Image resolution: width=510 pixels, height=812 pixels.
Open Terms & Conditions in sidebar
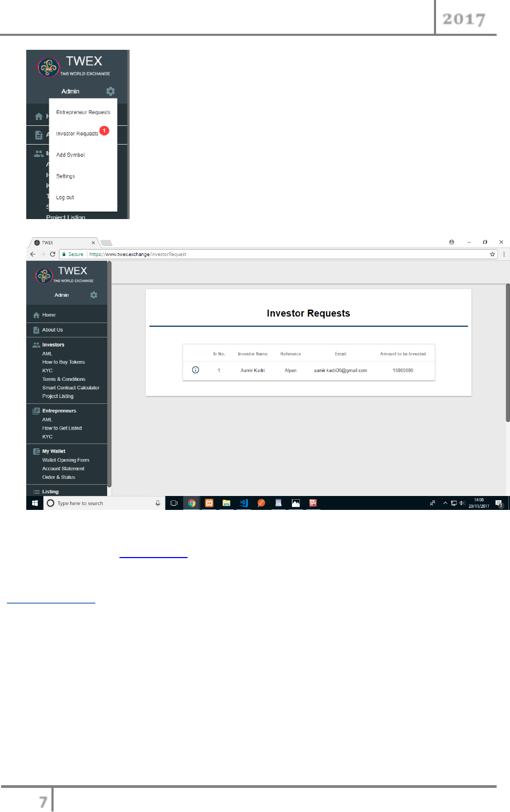[x=64, y=379]
